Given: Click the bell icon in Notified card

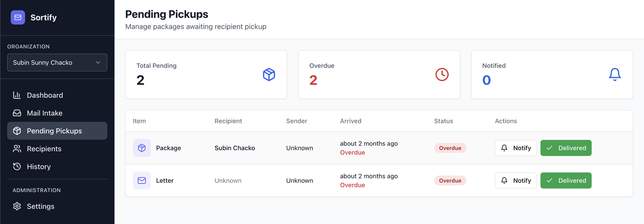Looking at the screenshot, I should coord(615,74).
